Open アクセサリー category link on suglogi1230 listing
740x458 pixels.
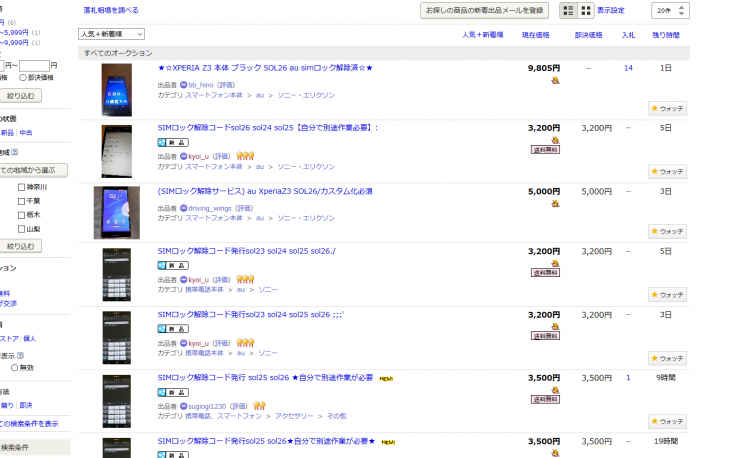(x=294, y=416)
